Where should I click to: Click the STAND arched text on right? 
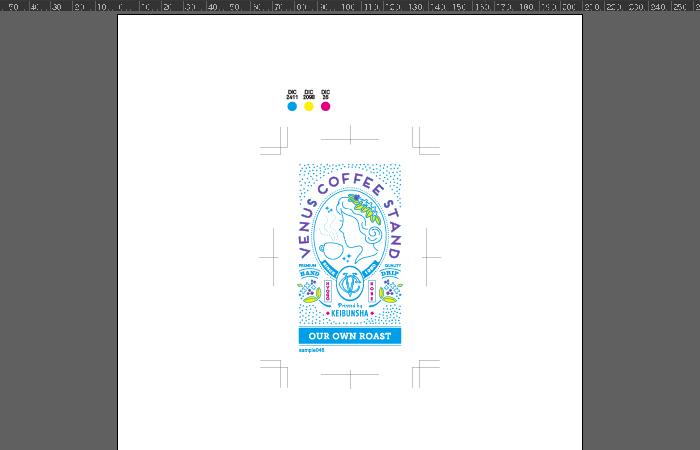click(x=393, y=229)
